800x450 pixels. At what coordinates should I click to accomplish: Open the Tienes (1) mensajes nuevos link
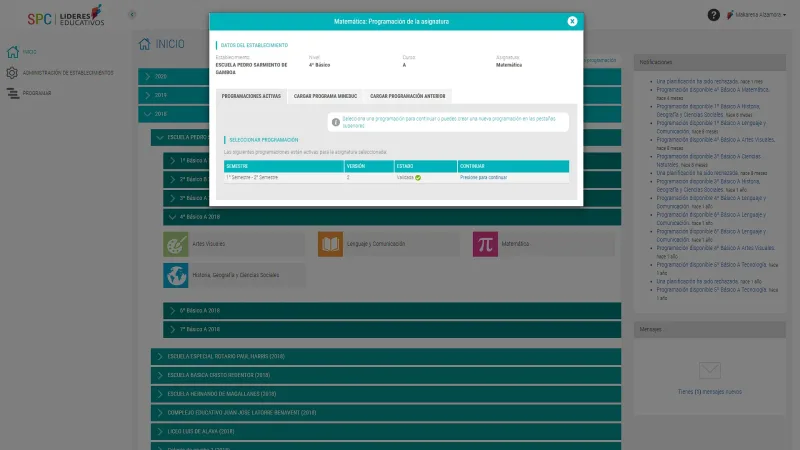click(x=710, y=392)
